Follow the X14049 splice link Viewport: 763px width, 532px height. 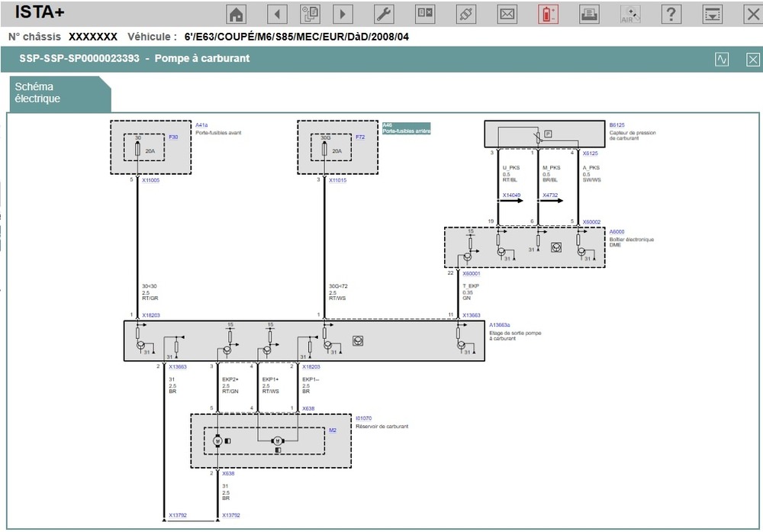511,195
